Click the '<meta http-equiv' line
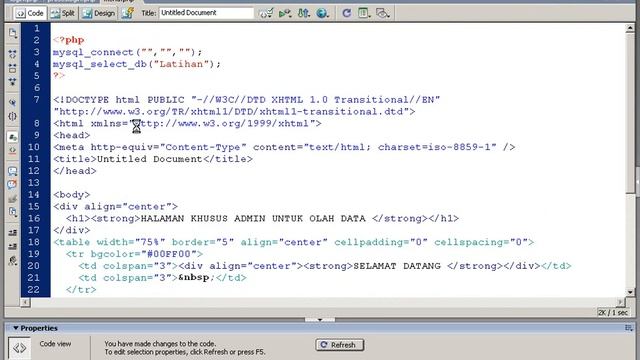Image resolution: width=640 pixels, height=360 pixels. [x=284, y=147]
